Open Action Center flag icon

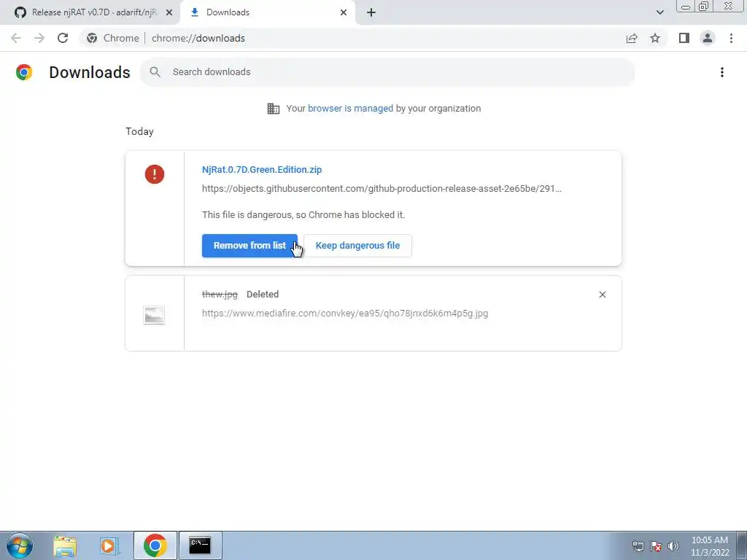pyautogui.click(x=656, y=546)
